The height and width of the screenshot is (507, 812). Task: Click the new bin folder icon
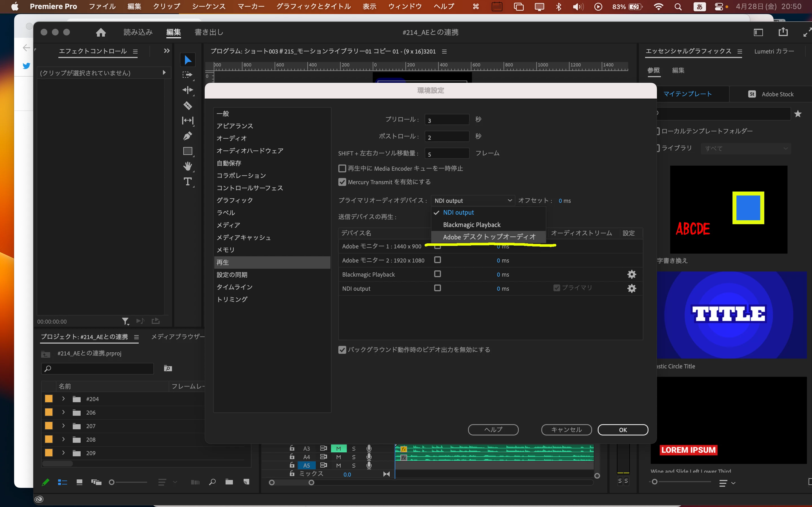coord(229,482)
